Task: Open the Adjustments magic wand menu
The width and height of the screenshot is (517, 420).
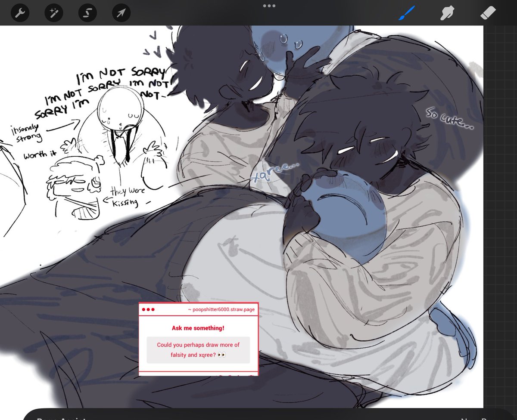Action: (x=54, y=14)
